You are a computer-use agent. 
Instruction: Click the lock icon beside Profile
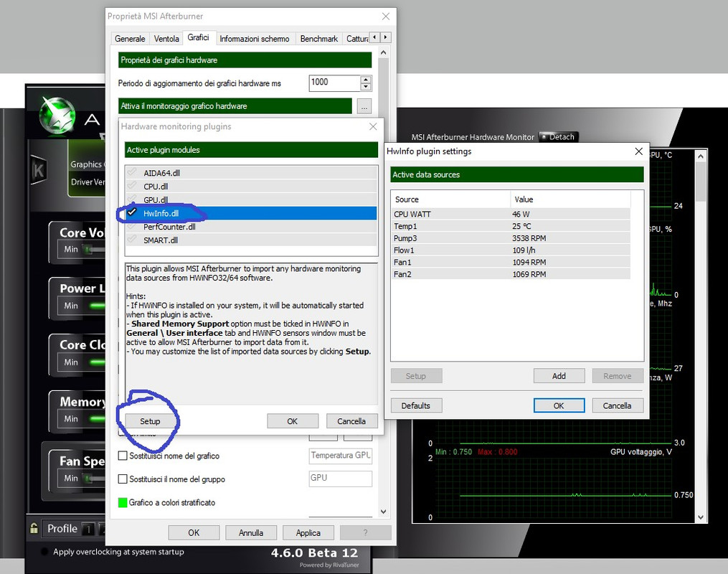34,529
